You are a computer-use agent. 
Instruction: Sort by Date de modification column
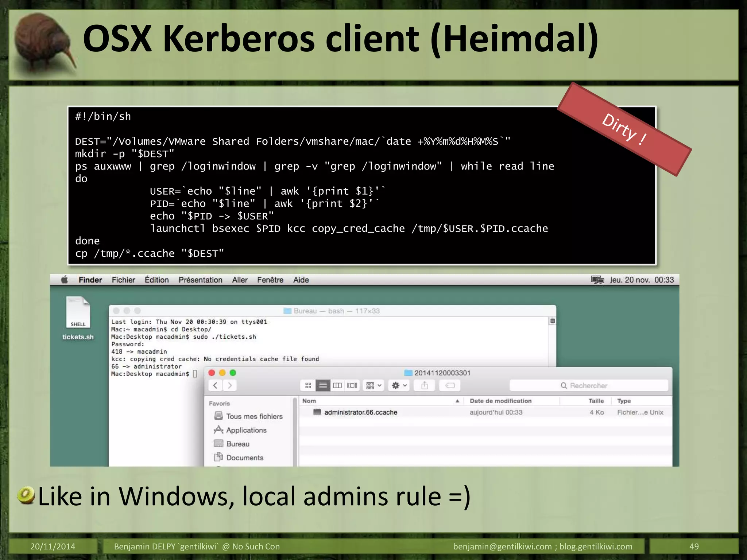point(512,401)
